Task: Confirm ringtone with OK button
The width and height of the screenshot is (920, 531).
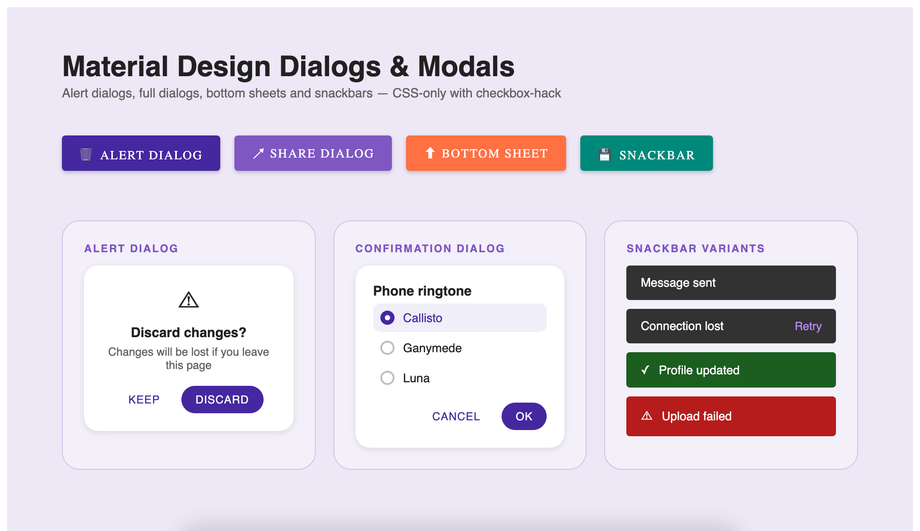Action: (524, 417)
